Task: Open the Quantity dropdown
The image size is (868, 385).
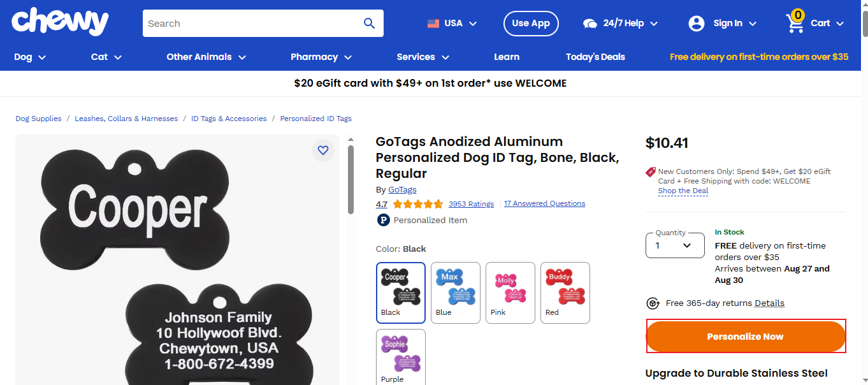Action: tap(675, 245)
